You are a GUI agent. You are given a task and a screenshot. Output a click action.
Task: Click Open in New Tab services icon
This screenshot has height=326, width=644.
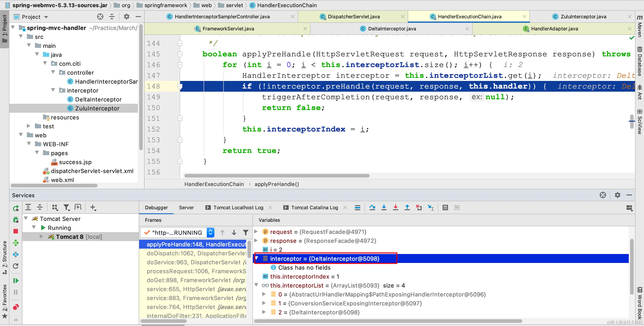coord(78,207)
